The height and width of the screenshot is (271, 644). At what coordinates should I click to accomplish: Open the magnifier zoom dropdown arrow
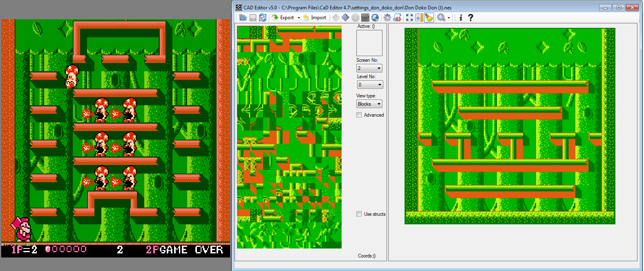(449, 18)
